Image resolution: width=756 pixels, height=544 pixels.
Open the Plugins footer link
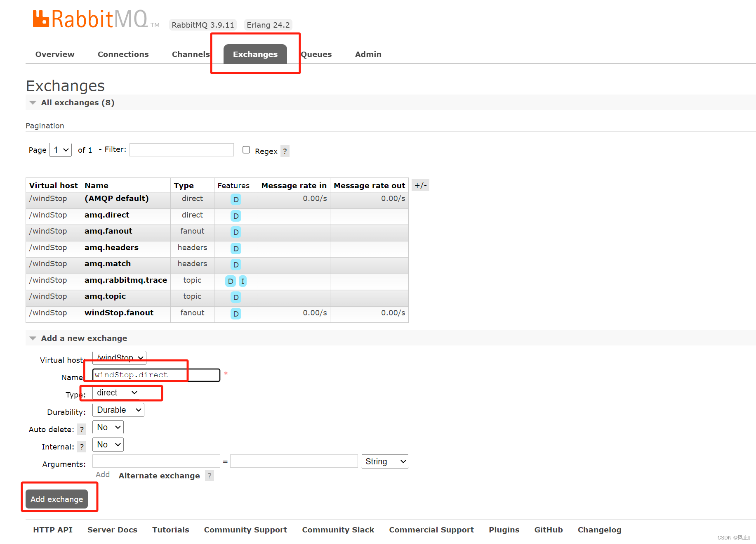504,530
